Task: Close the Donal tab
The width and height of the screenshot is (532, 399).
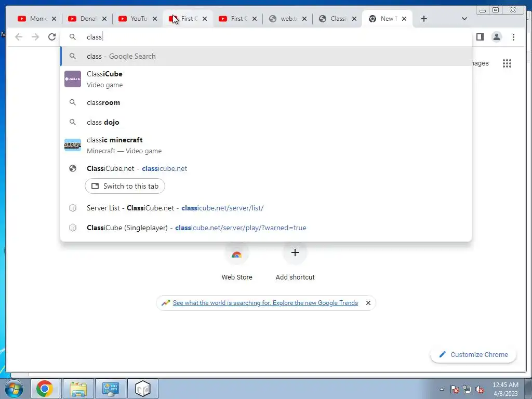Action: coord(104,19)
